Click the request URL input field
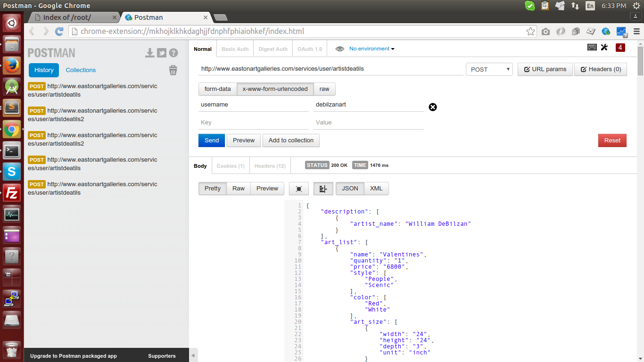This screenshot has height=362, width=644. (330, 69)
